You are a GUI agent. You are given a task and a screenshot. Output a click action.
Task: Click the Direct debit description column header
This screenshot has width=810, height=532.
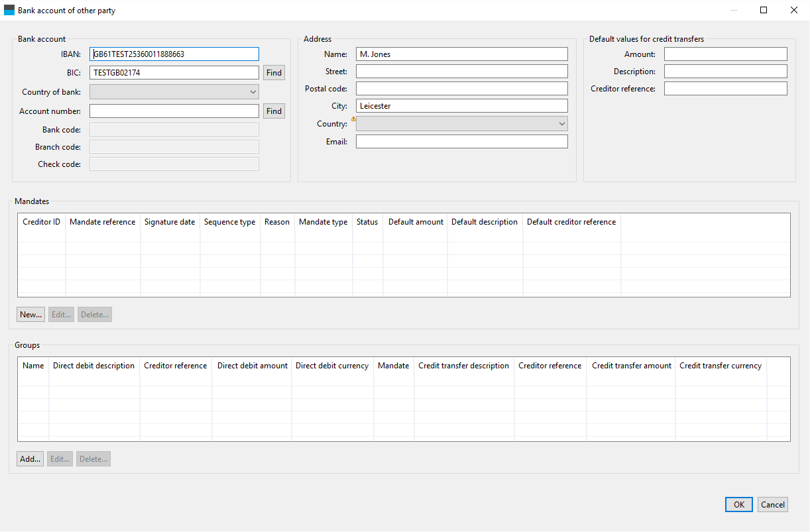pos(94,366)
